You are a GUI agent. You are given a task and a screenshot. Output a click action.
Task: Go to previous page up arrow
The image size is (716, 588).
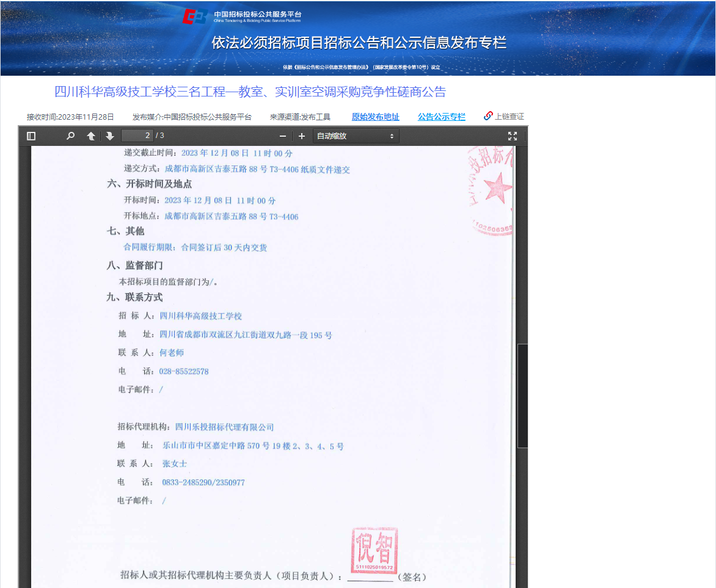tap(91, 136)
